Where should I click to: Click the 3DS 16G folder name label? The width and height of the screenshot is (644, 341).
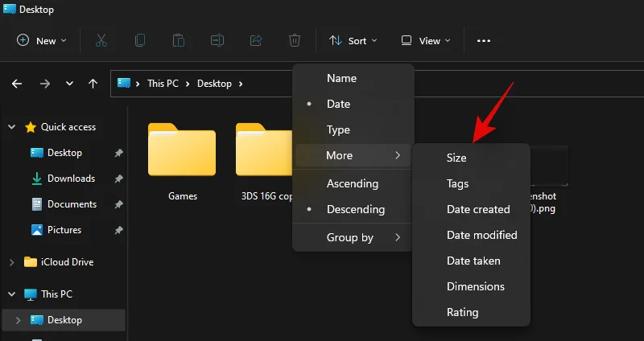[x=267, y=196]
